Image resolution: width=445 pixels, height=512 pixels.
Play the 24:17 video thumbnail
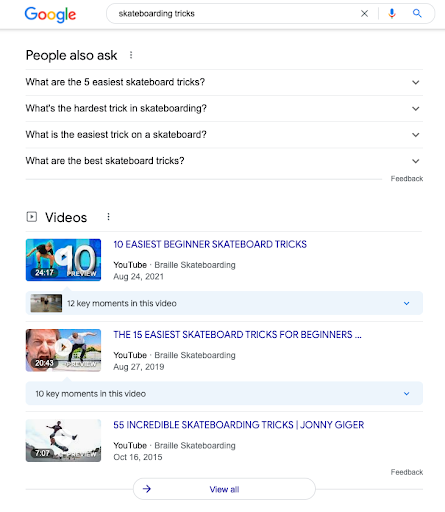63,260
